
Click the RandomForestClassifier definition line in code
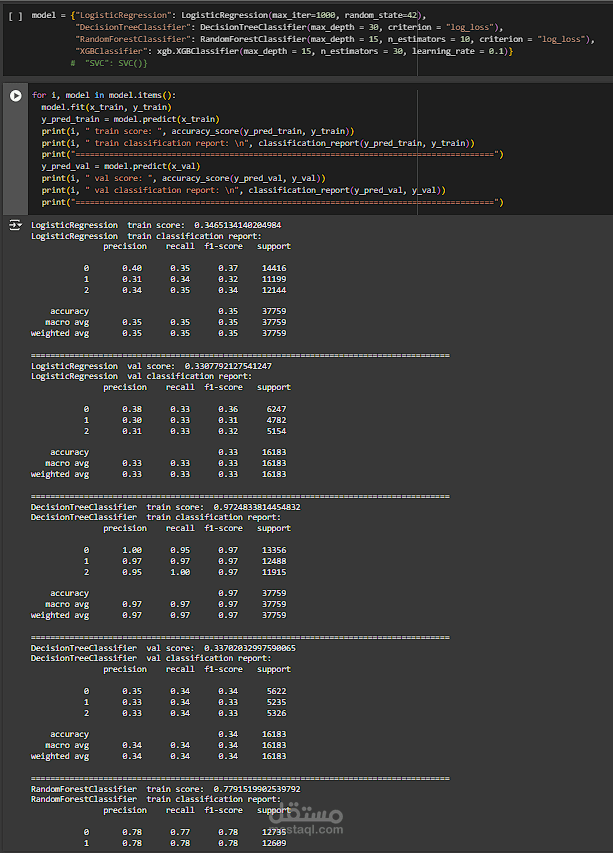(335, 39)
